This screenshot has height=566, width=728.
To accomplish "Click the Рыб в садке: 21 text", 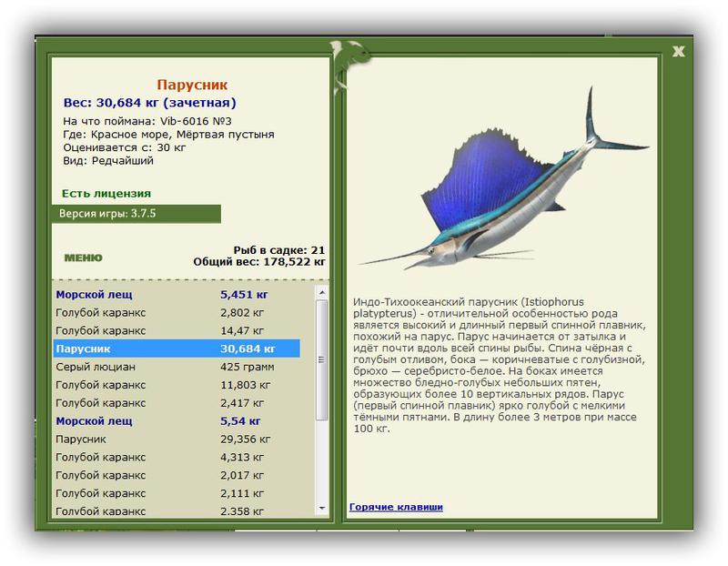I will pos(278,250).
